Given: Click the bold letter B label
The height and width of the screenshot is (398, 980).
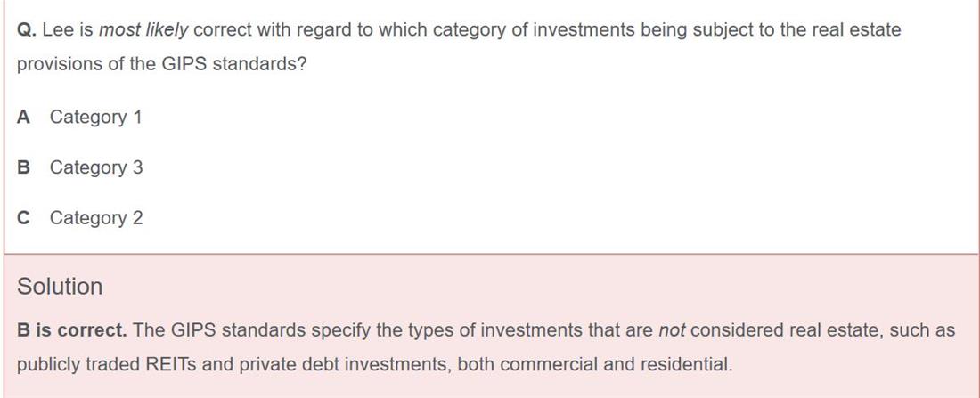Looking at the screenshot, I should click(x=24, y=167).
